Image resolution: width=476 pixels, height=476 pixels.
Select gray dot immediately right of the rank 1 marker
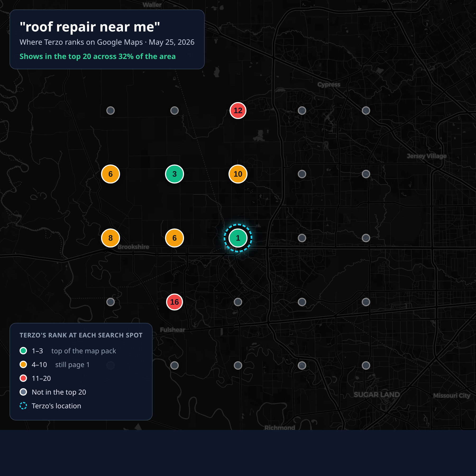pyautogui.click(x=302, y=238)
